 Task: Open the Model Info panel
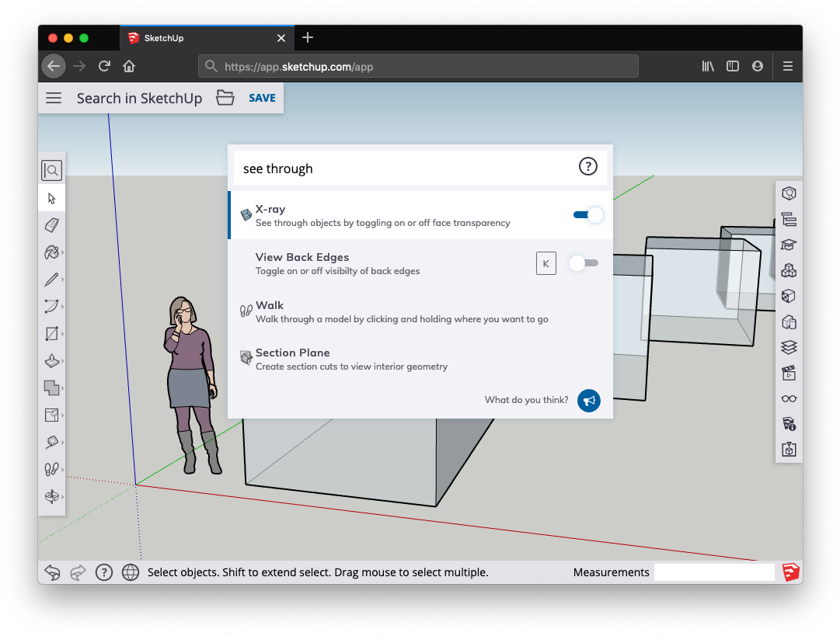(x=789, y=424)
